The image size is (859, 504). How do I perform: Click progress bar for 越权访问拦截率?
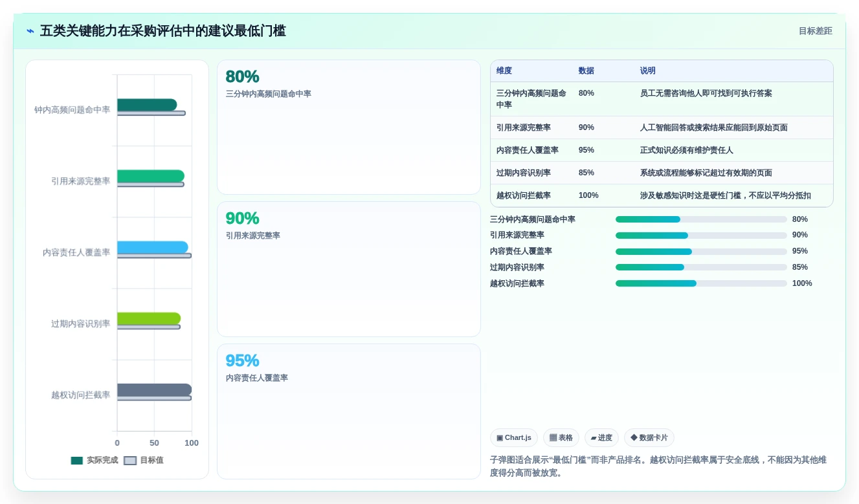click(701, 283)
